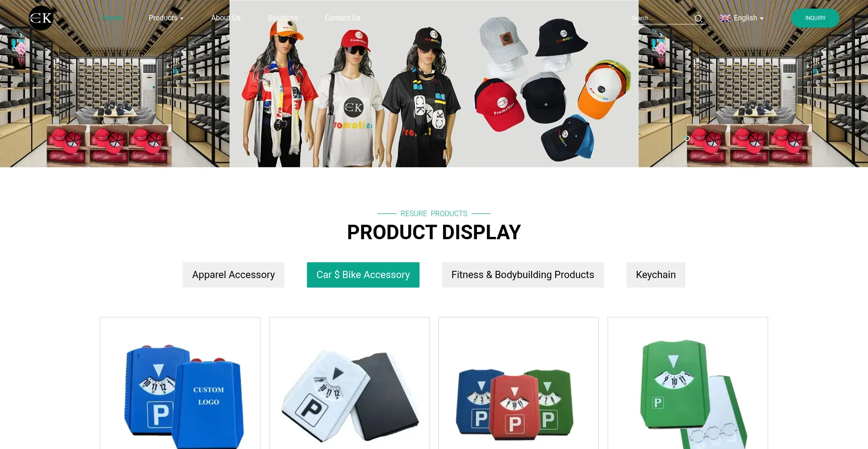Click the carousel slide indicator dot
This screenshot has width=868, height=449.
(687, 138)
